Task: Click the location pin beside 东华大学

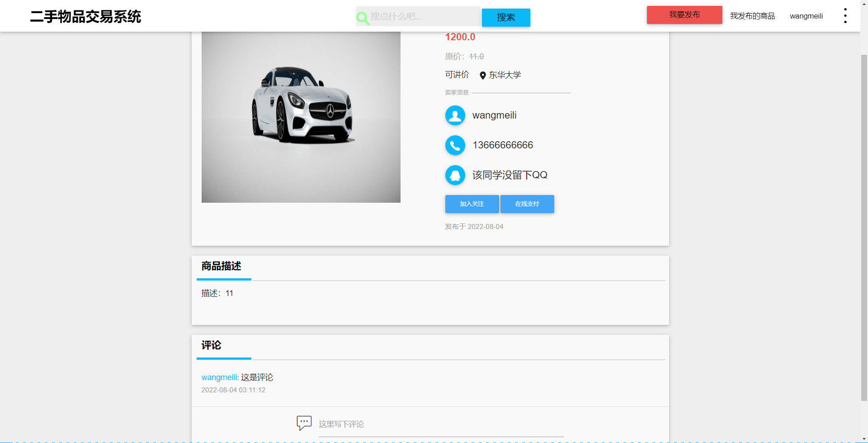Action: tap(482, 75)
